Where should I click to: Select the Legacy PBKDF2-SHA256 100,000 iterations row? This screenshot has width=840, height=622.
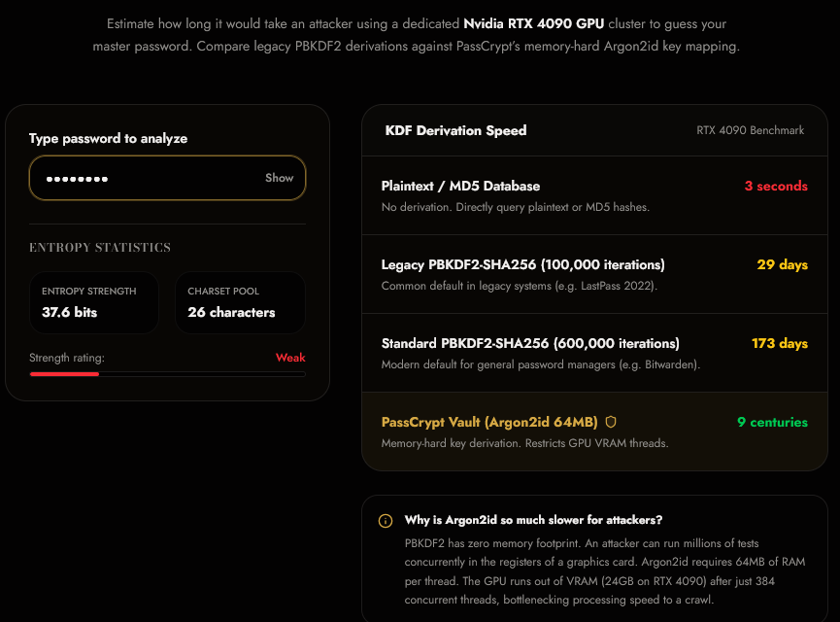click(594, 274)
